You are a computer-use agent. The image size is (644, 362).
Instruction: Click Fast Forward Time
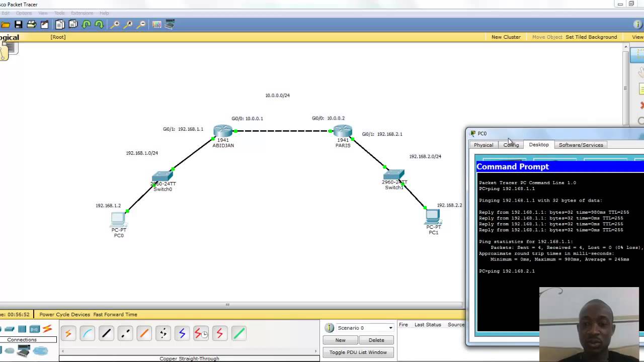[x=115, y=314]
